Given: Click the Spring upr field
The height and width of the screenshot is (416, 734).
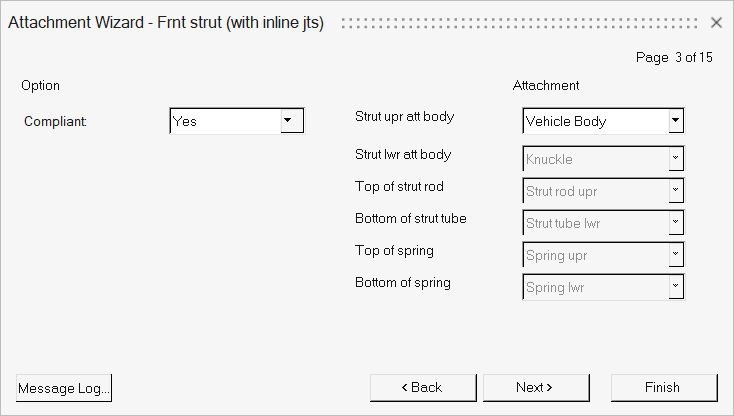Looking at the screenshot, I should coord(595,255).
